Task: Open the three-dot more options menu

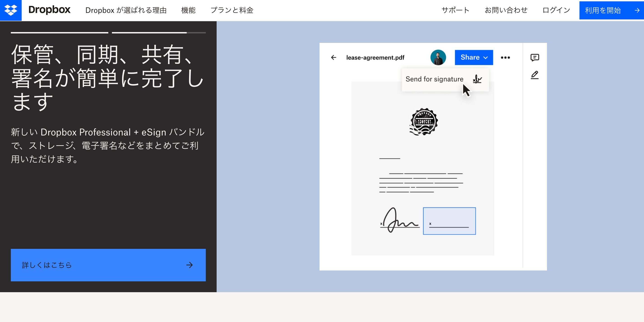Action: click(505, 58)
